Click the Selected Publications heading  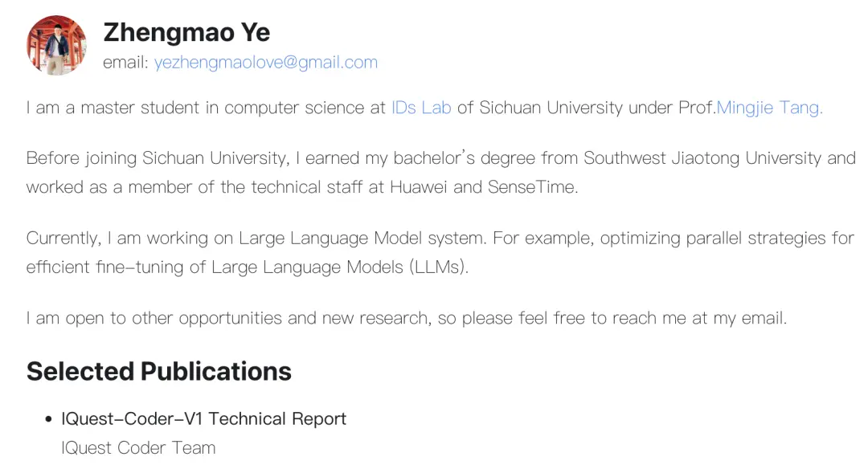159,371
